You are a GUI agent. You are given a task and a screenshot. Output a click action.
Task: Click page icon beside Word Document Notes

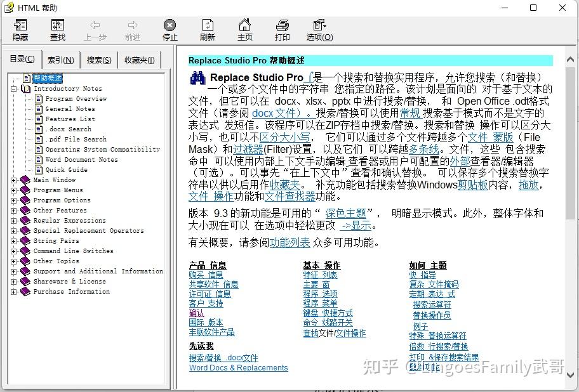tap(39, 159)
